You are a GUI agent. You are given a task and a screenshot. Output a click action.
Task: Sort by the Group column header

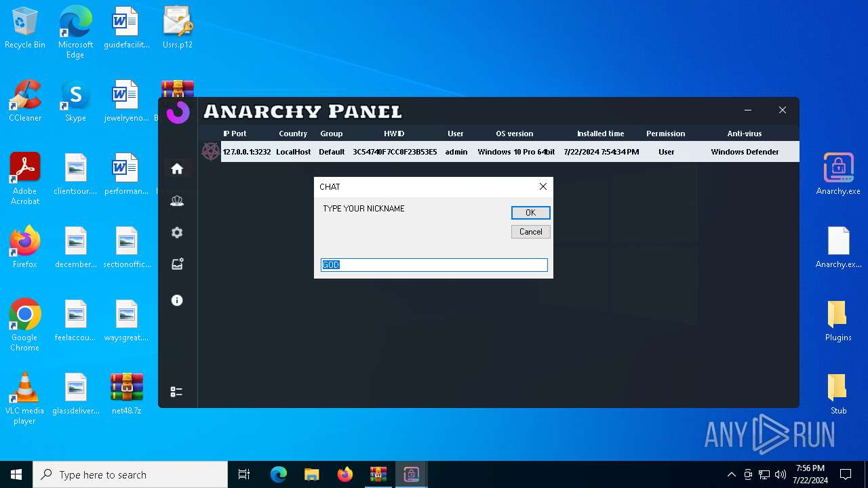pyautogui.click(x=332, y=134)
